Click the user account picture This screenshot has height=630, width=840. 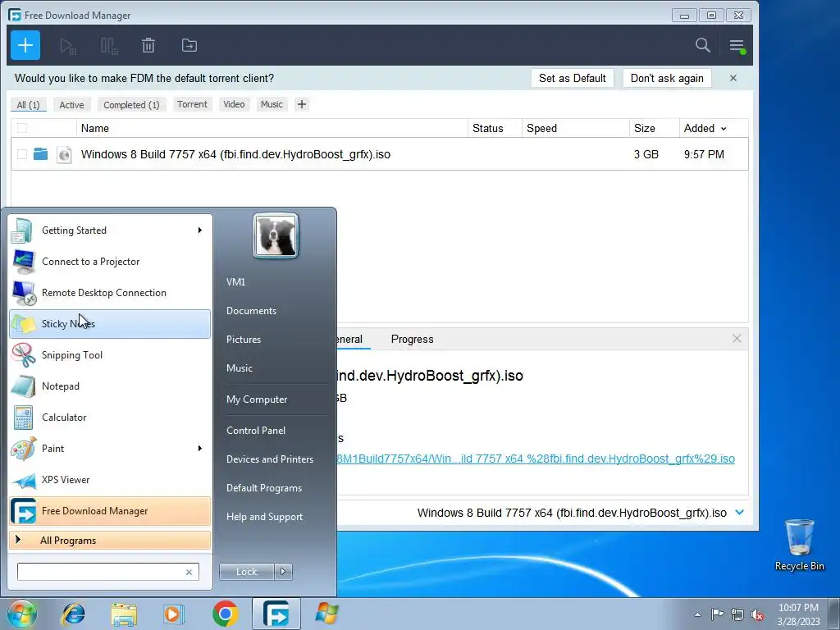click(276, 235)
